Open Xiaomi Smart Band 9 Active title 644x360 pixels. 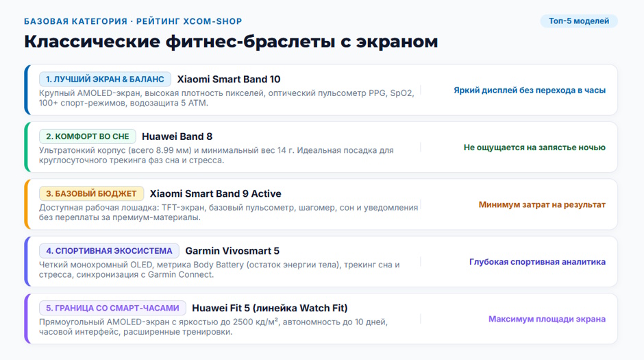click(x=215, y=193)
